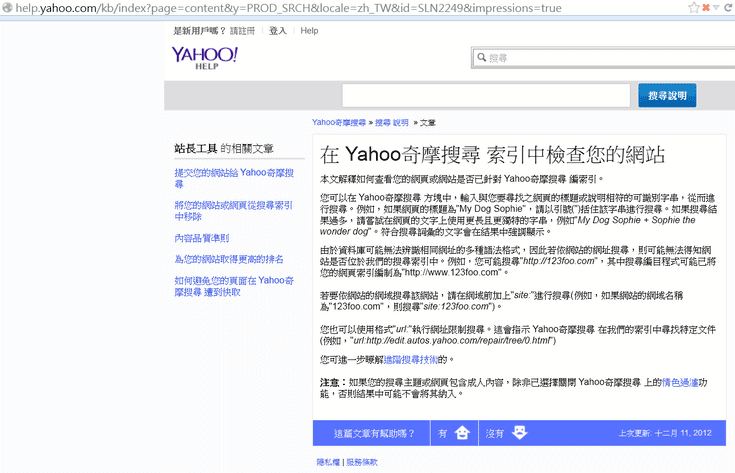Open 內容品質準則 article link

click(x=202, y=238)
